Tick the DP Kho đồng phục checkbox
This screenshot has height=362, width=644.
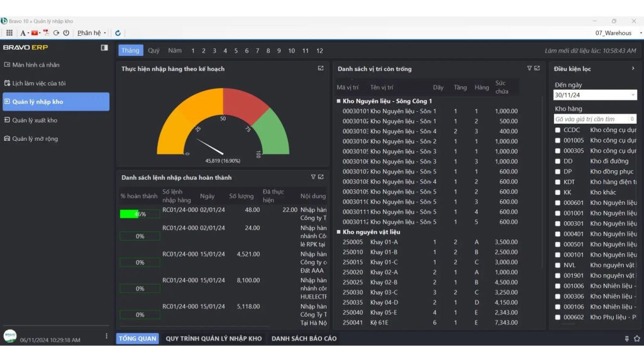click(x=558, y=172)
